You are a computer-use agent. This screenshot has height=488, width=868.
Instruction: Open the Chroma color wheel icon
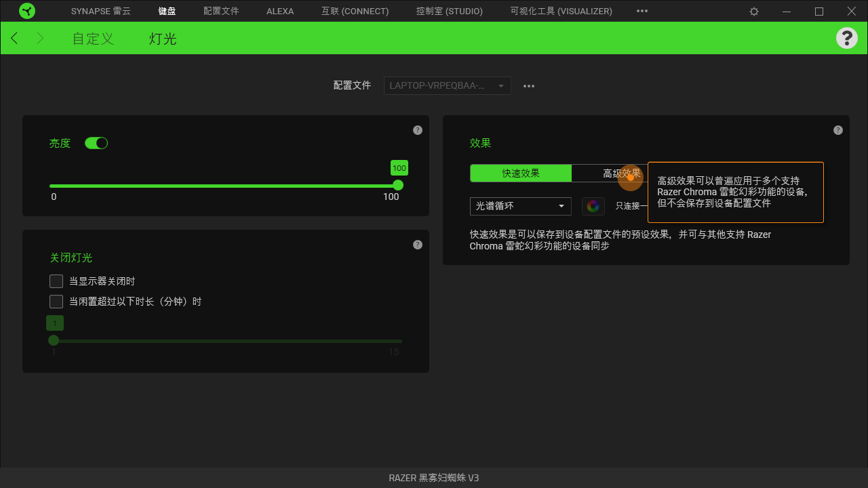pyautogui.click(x=593, y=206)
